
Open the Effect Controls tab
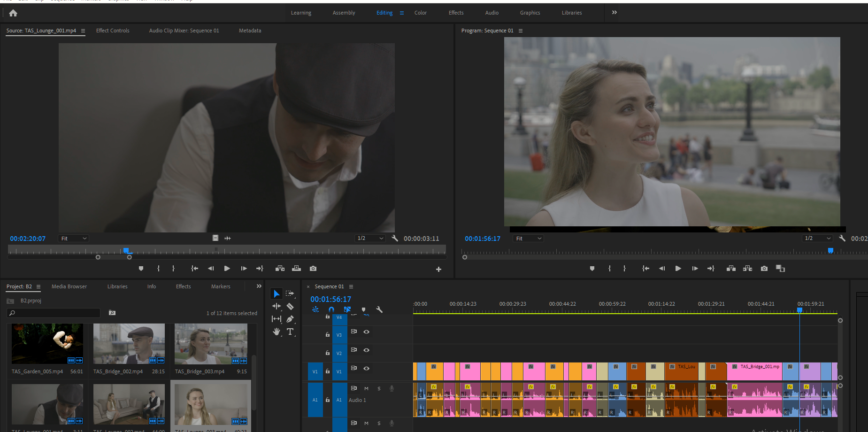click(x=113, y=31)
